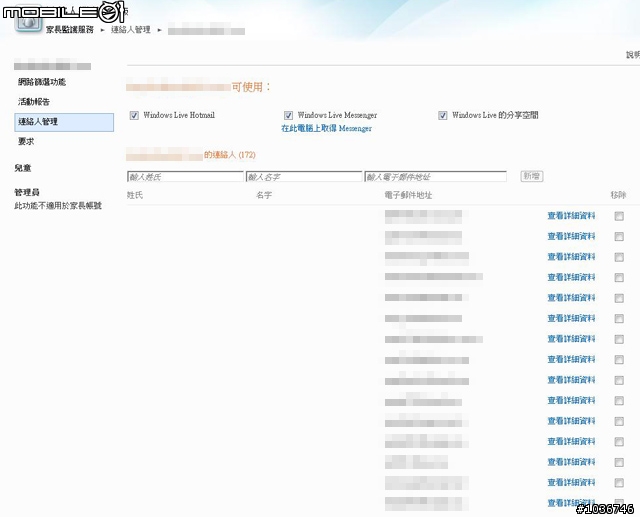Focus the 輸入名字 input field
The image size is (640, 517).
pyautogui.click(x=304, y=177)
